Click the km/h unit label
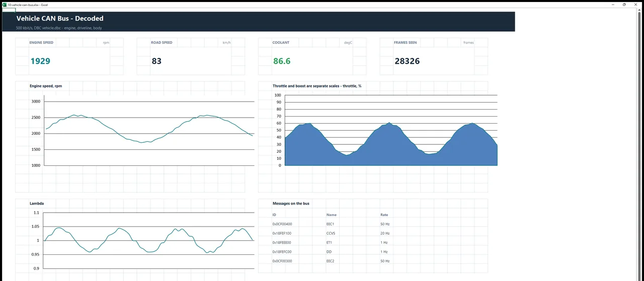644x281 pixels. click(x=227, y=43)
